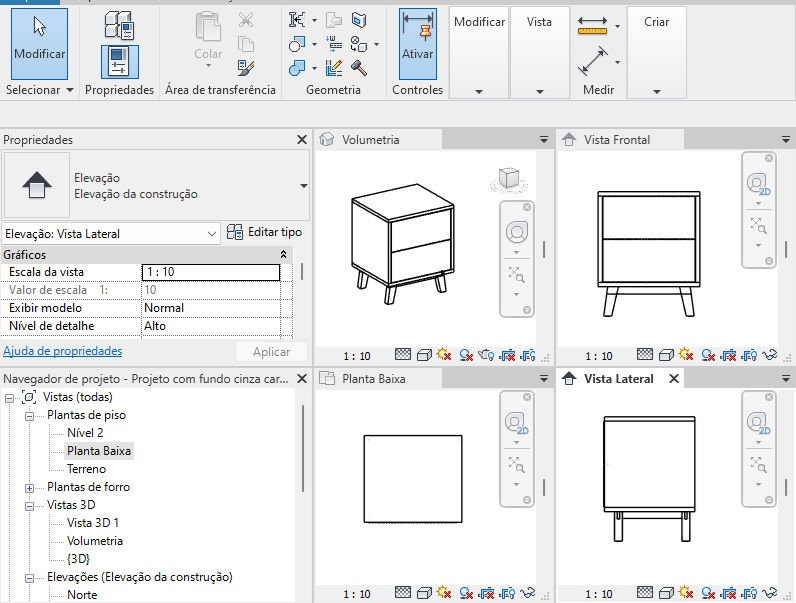The image size is (796, 603).
Task: Expand Plantas de forro node
Action: [29, 488]
